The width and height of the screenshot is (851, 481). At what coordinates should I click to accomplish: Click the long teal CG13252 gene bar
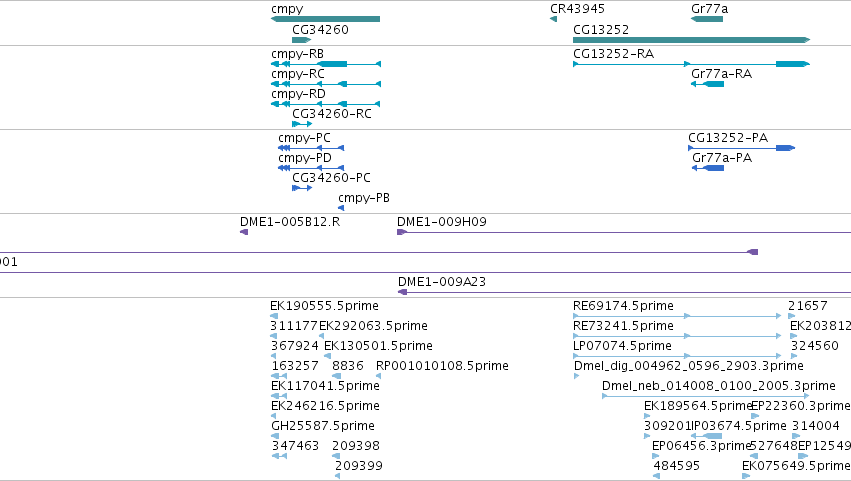click(x=691, y=40)
